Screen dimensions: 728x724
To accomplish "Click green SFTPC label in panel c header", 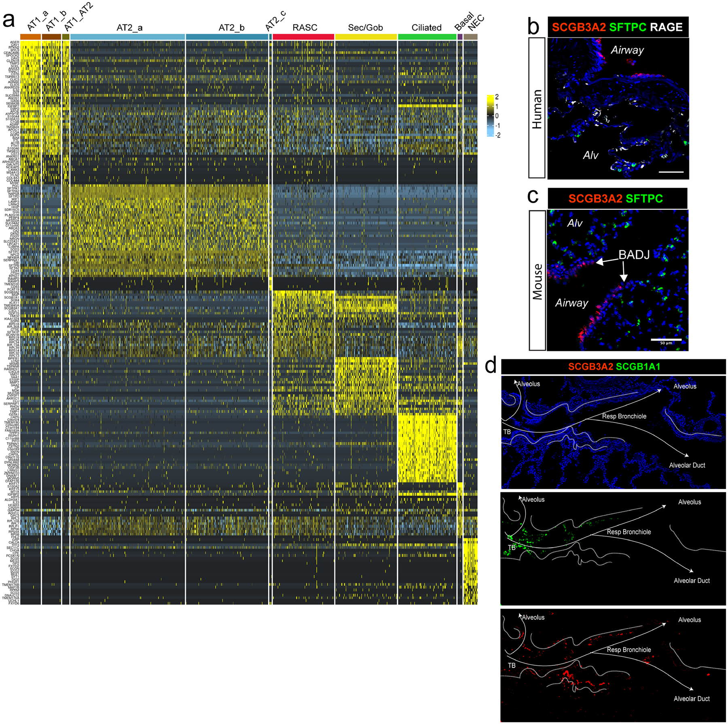I will pos(644,198).
